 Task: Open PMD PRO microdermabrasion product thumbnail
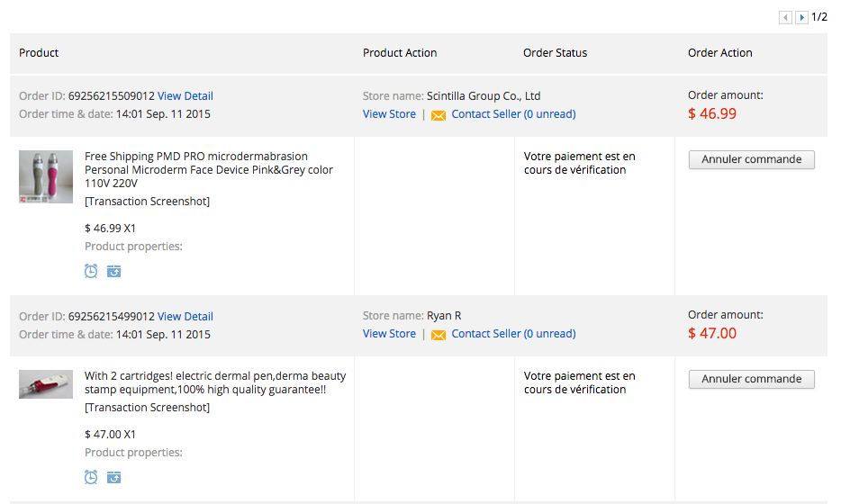pyautogui.click(x=46, y=176)
